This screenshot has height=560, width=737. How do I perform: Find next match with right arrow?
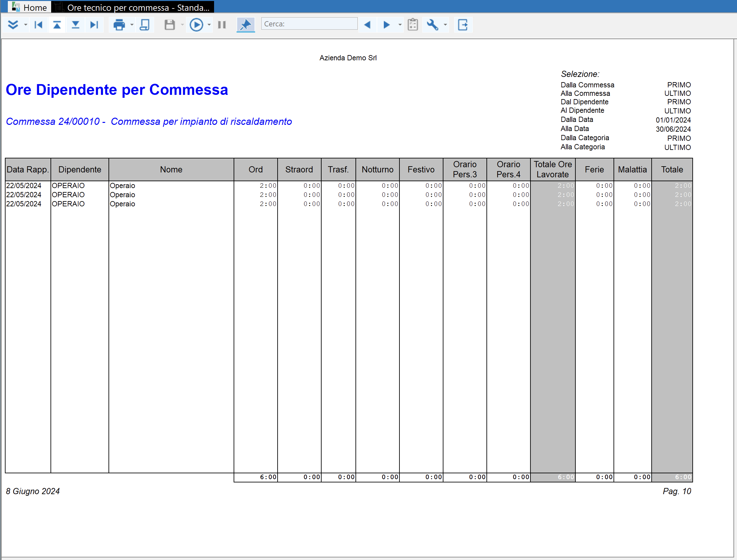pos(386,25)
